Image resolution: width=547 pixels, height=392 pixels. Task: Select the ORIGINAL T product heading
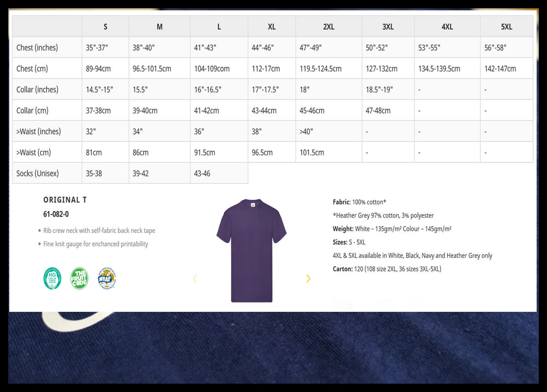[65, 200]
